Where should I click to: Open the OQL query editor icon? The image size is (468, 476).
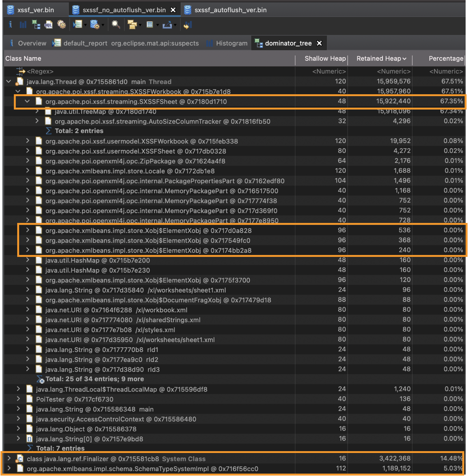(49, 25)
